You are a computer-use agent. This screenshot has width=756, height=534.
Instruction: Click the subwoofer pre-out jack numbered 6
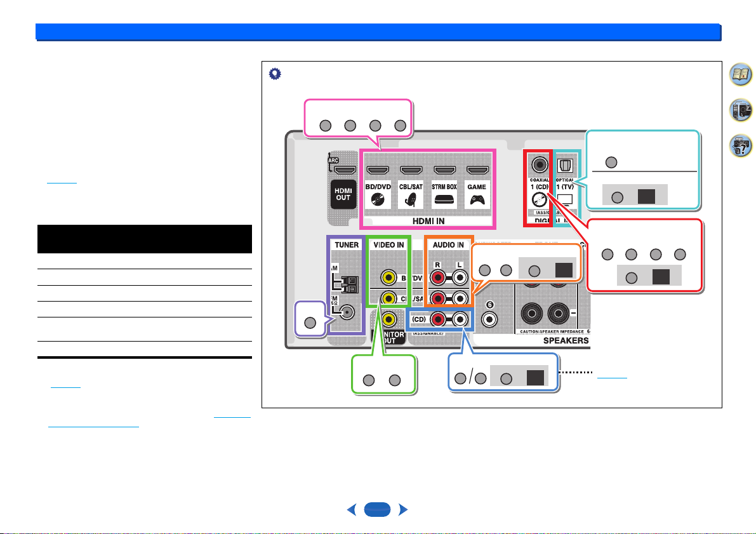pos(490,319)
